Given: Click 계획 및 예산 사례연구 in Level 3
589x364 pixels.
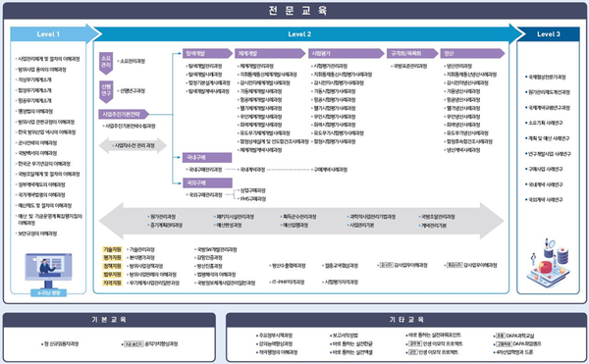Looking at the screenshot, I should [x=549, y=138].
